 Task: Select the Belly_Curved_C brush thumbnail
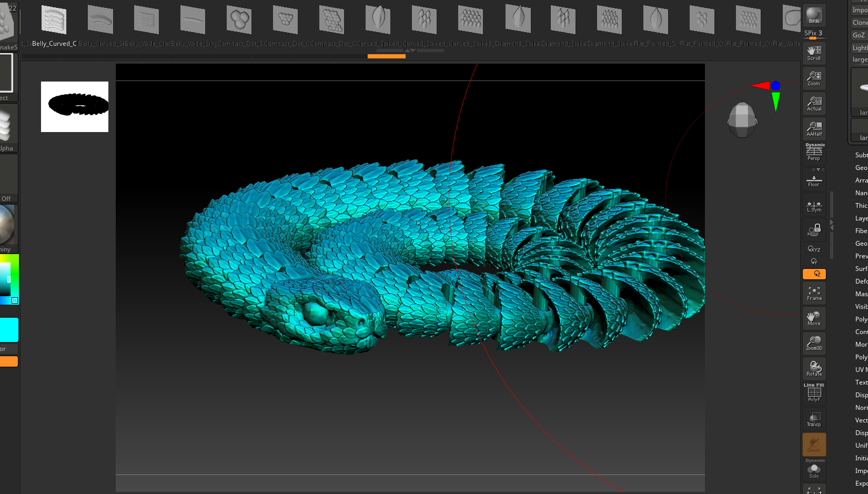click(54, 21)
